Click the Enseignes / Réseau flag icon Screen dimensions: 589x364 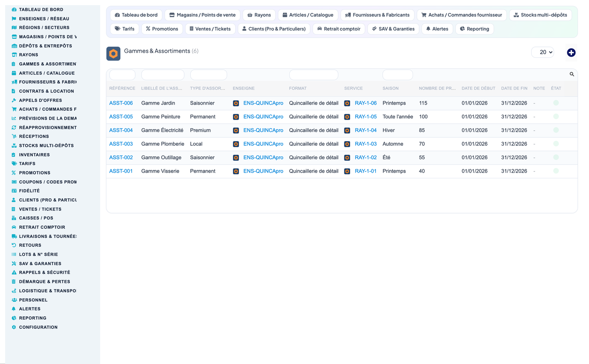(14, 19)
